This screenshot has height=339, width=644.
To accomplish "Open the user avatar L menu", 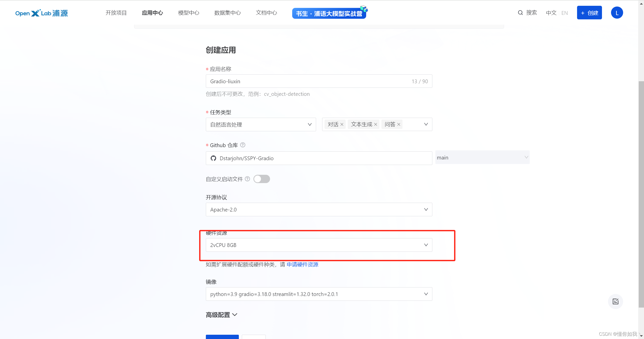I will pyautogui.click(x=617, y=13).
